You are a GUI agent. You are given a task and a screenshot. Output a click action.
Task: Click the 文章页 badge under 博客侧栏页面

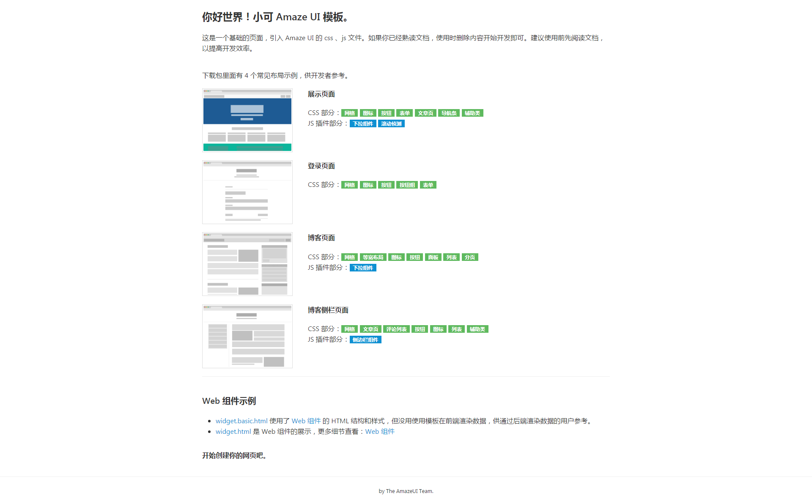click(x=370, y=329)
